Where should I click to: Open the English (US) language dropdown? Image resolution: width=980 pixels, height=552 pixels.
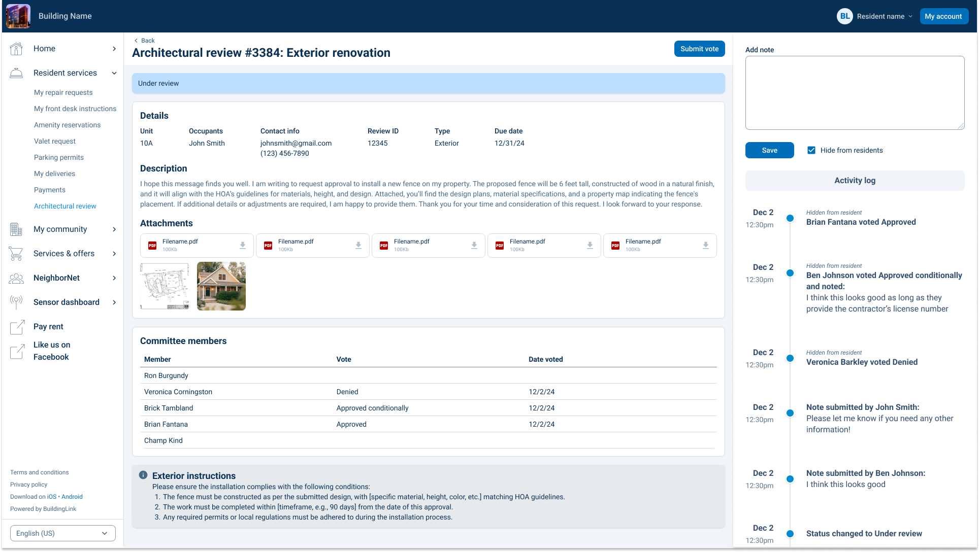63,533
